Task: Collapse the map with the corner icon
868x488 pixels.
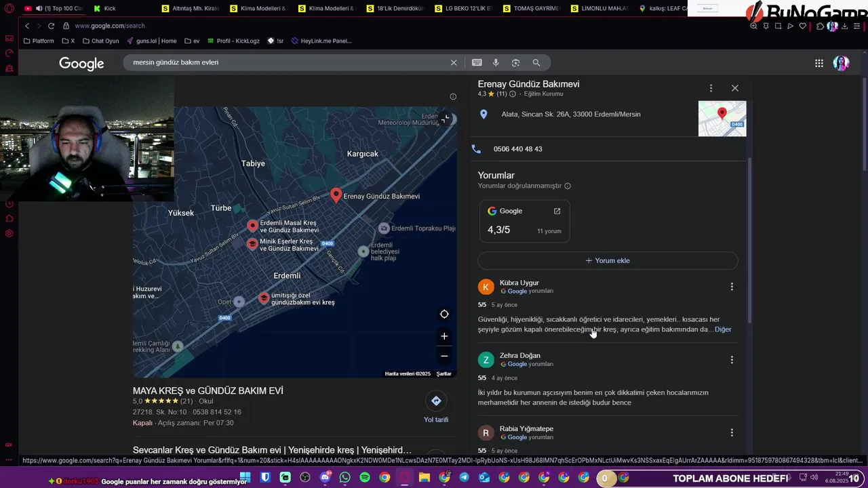Action: [446, 119]
